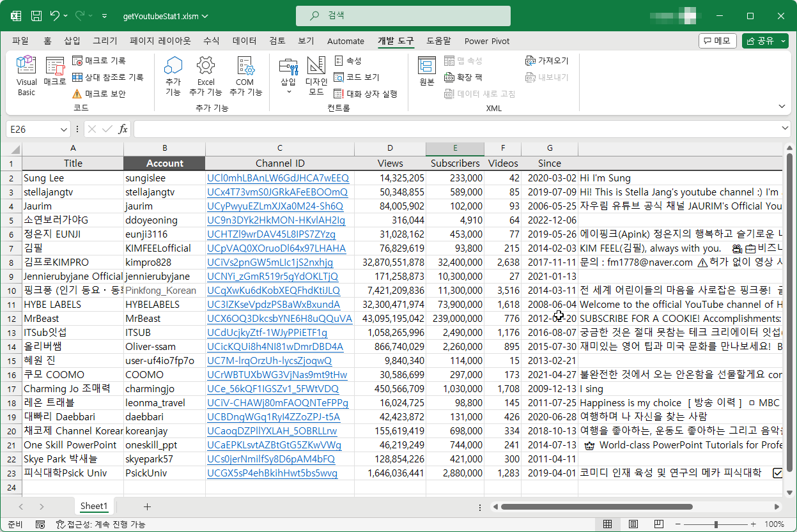Open Channel ID link for Sung Lee
Image resolution: width=797 pixels, height=532 pixels.
pos(278,178)
